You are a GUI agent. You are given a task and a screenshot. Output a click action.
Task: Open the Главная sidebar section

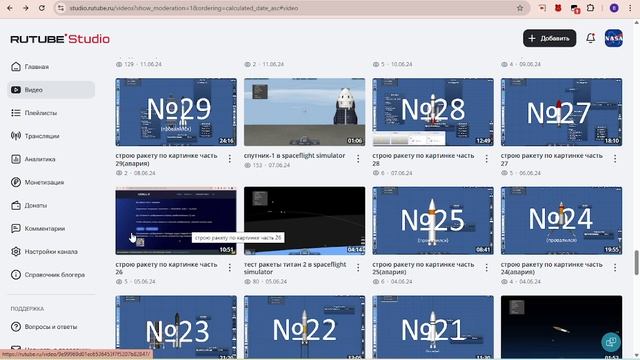coord(51,67)
